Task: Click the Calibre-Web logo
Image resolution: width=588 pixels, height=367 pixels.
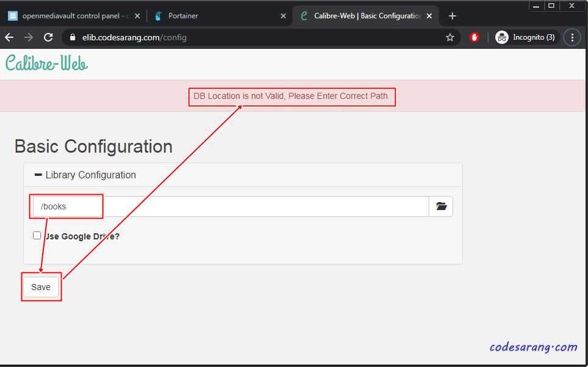Action: (46, 63)
